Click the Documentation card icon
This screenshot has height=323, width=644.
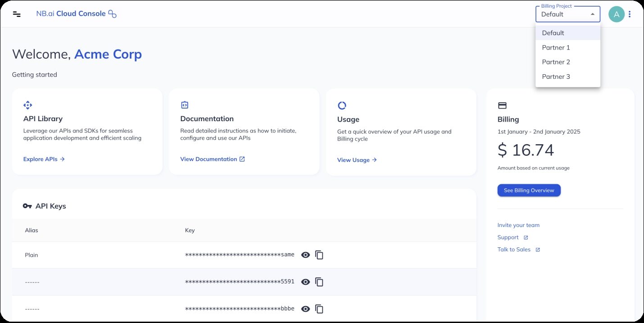coord(185,105)
